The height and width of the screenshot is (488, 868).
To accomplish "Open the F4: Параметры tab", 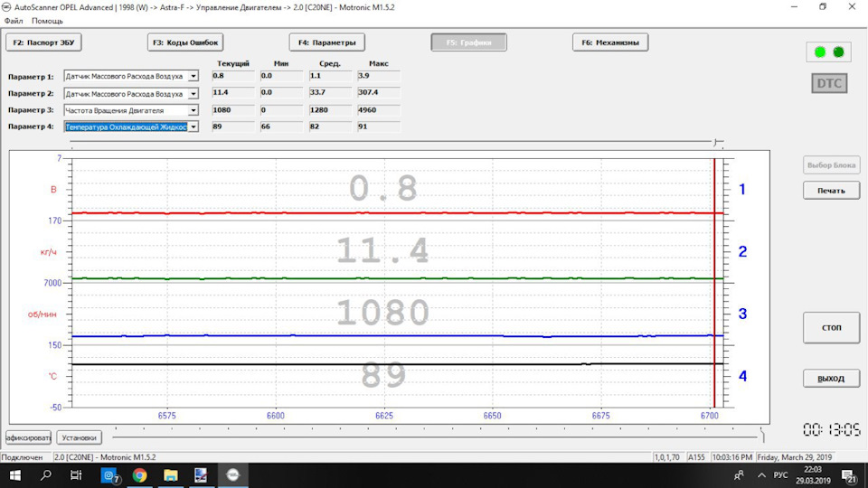I will [326, 42].
